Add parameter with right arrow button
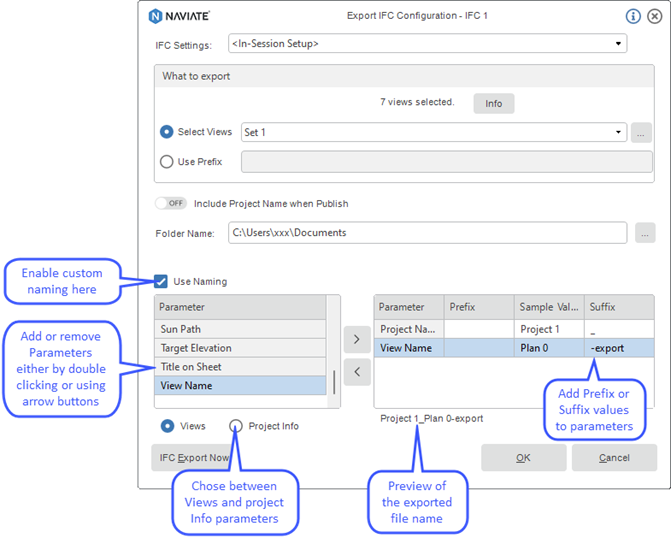Screen dimensions: 671x538 (357, 339)
